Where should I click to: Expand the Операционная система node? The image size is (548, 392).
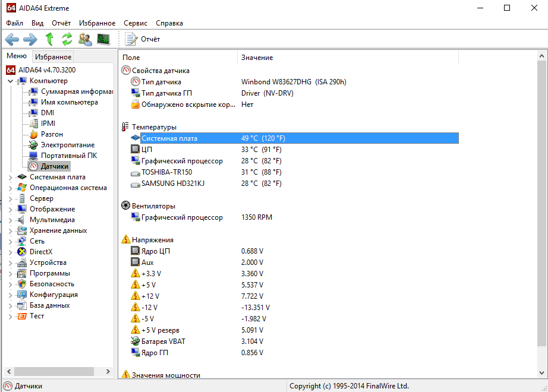click(10, 188)
